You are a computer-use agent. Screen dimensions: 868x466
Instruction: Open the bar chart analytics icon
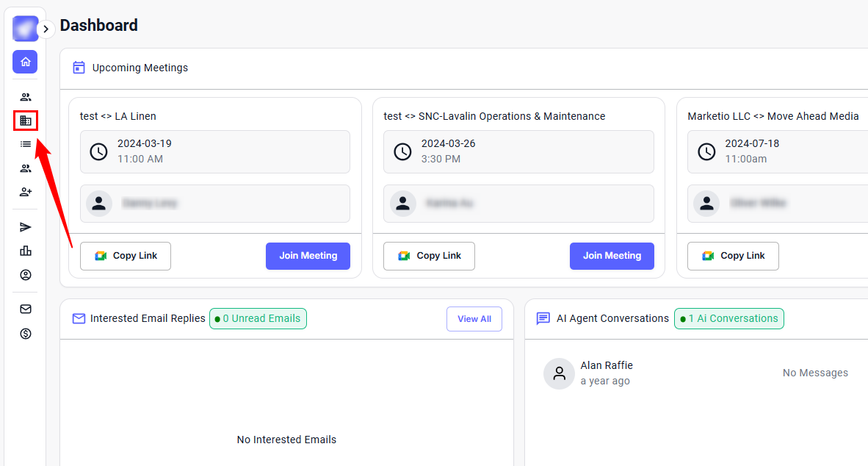26,251
